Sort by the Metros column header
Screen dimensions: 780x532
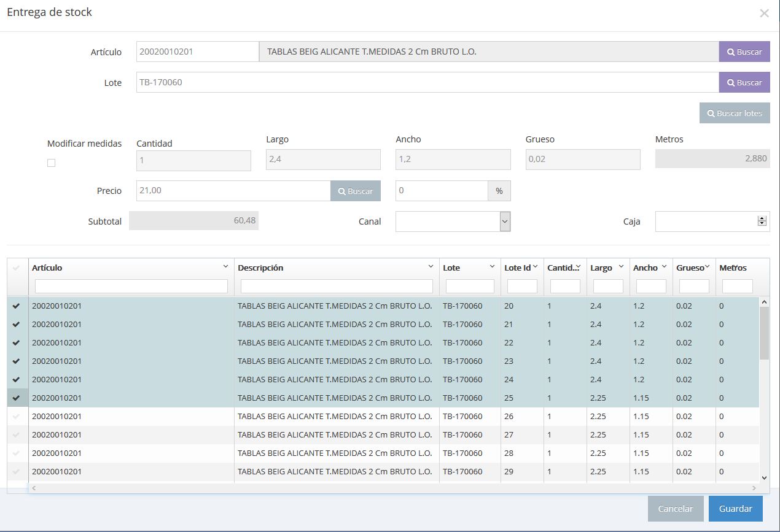point(732,268)
